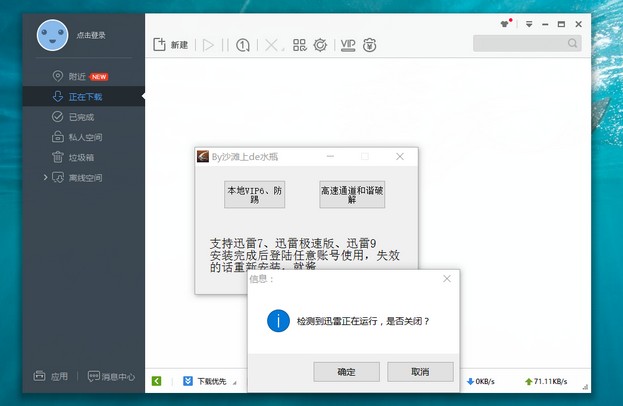Click the VIP toolbar icon

click(x=348, y=45)
